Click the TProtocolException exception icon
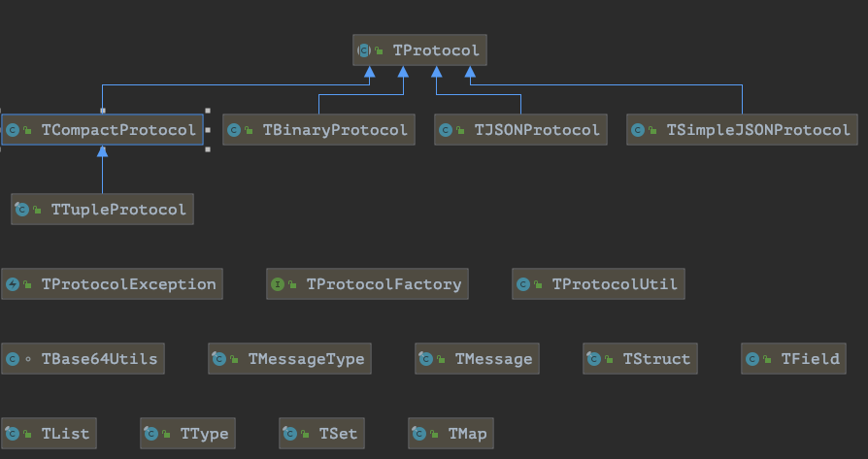Image resolution: width=868 pixels, height=459 pixels. coord(13,284)
